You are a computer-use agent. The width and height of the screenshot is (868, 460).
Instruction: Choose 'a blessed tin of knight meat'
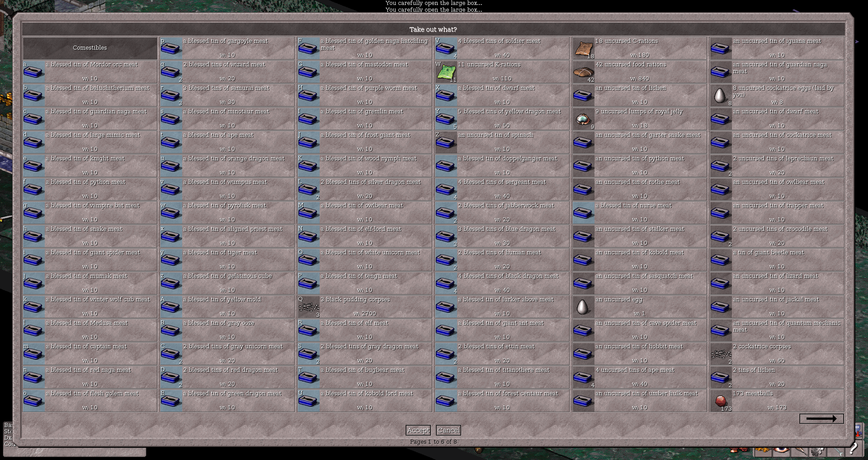click(90, 166)
